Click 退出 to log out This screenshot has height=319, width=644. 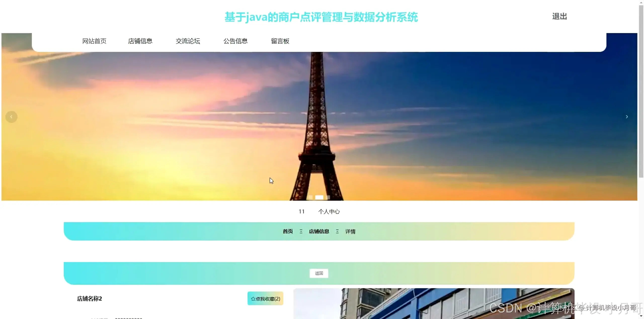(559, 17)
